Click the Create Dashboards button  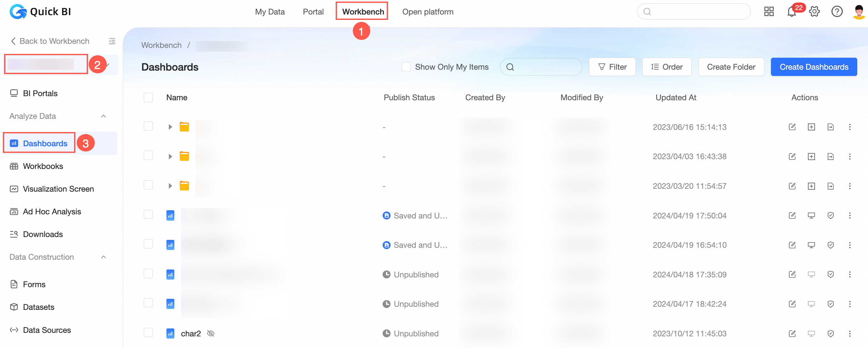[x=813, y=67]
